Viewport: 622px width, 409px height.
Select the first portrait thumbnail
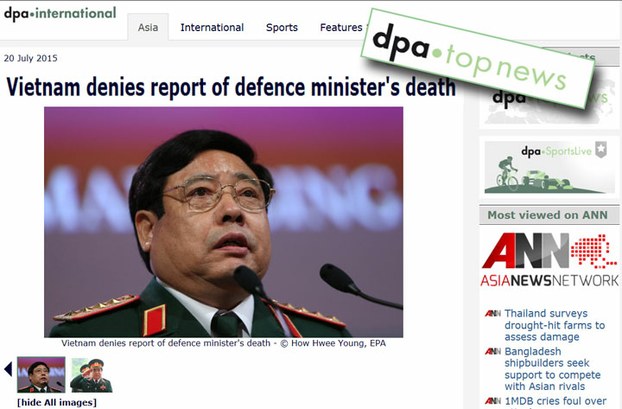pyautogui.click(x=41, y=374)
